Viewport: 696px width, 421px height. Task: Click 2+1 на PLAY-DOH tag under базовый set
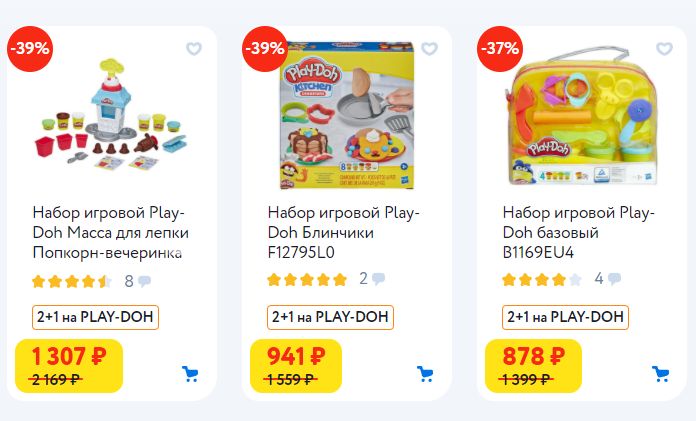pyautogui.click(x=566, y=317)
